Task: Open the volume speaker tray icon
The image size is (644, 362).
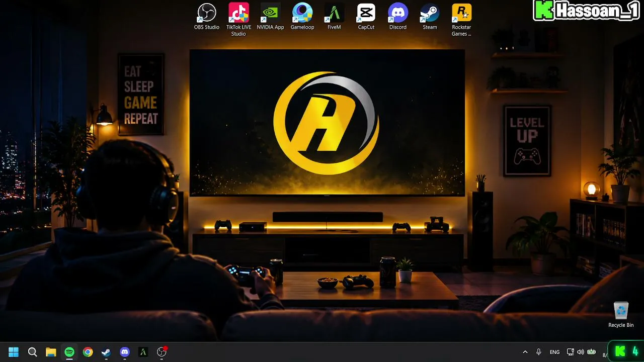Action: tap(581, 352)
